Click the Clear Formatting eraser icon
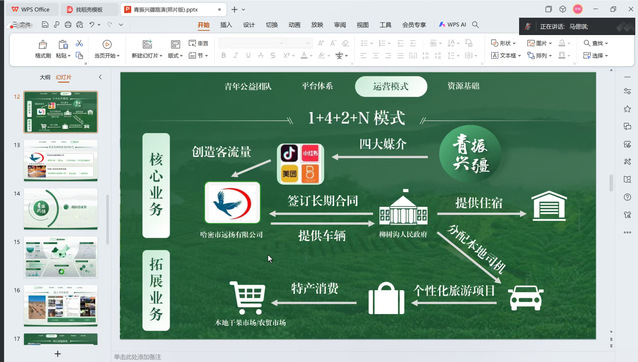Screen dimensions: 638x362 345,43
